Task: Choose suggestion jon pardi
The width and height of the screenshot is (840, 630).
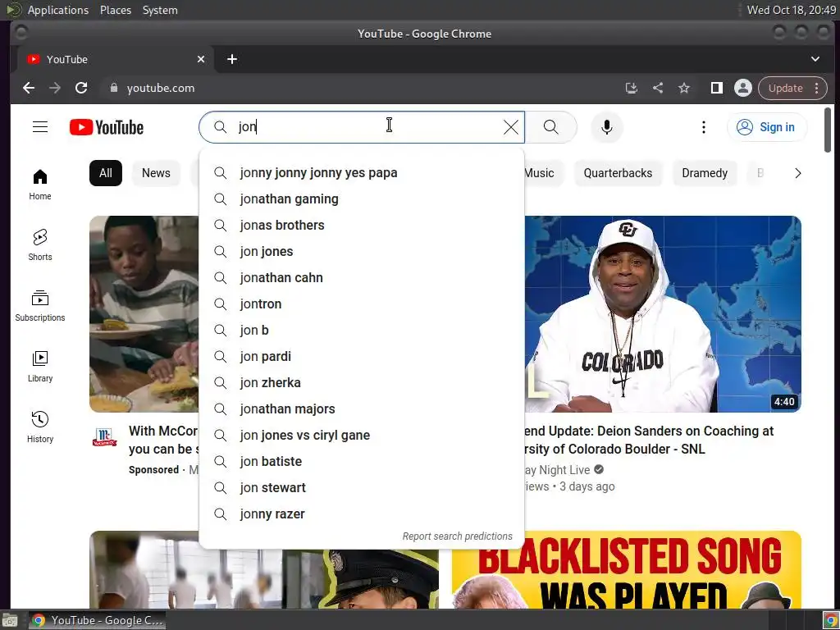Action: (362, 357)
